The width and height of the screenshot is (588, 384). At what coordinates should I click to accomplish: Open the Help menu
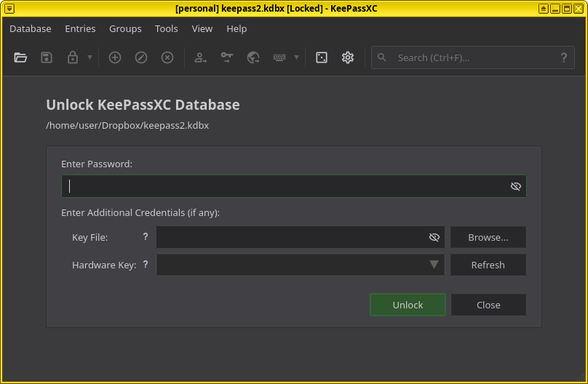coord(237,29)
